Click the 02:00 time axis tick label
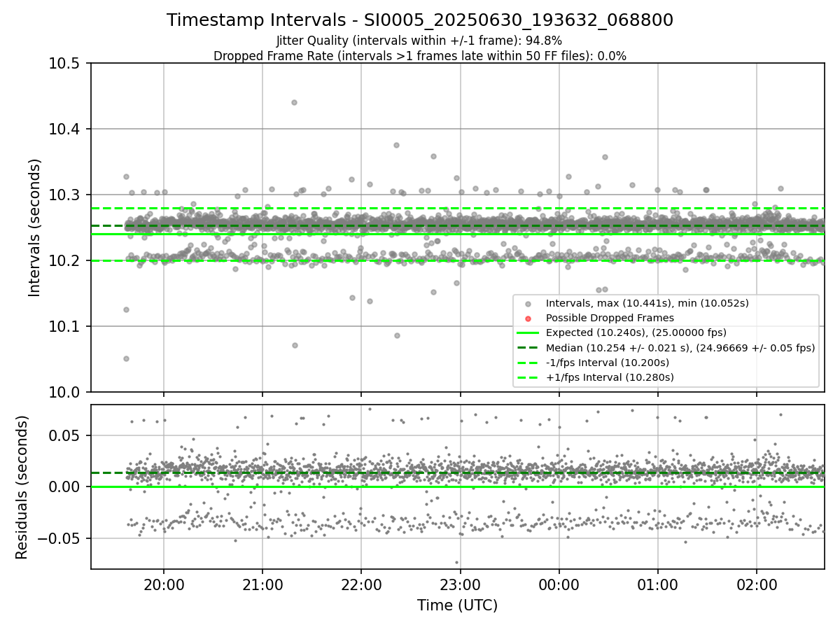 [x=757, y=584]
